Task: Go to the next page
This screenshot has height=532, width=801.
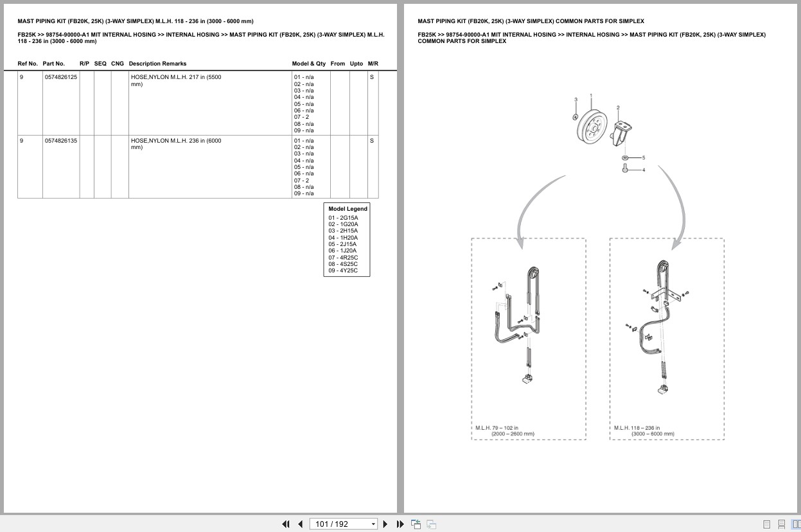Action: pos(385,524)
